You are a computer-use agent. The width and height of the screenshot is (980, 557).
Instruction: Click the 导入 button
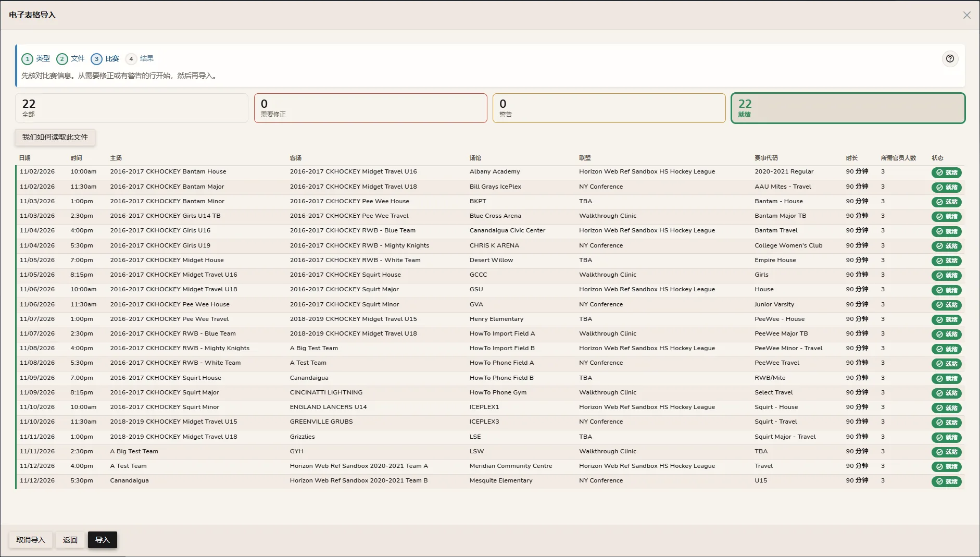point(103,540)
